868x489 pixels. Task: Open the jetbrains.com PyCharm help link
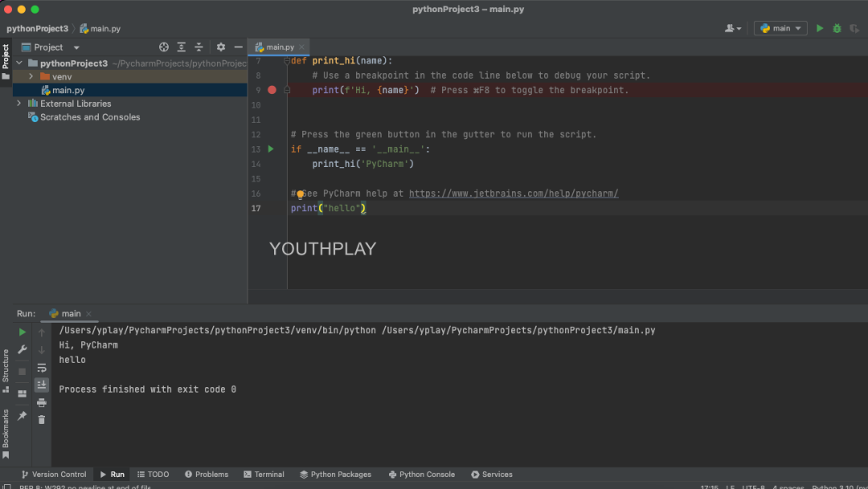click(514, 194)
